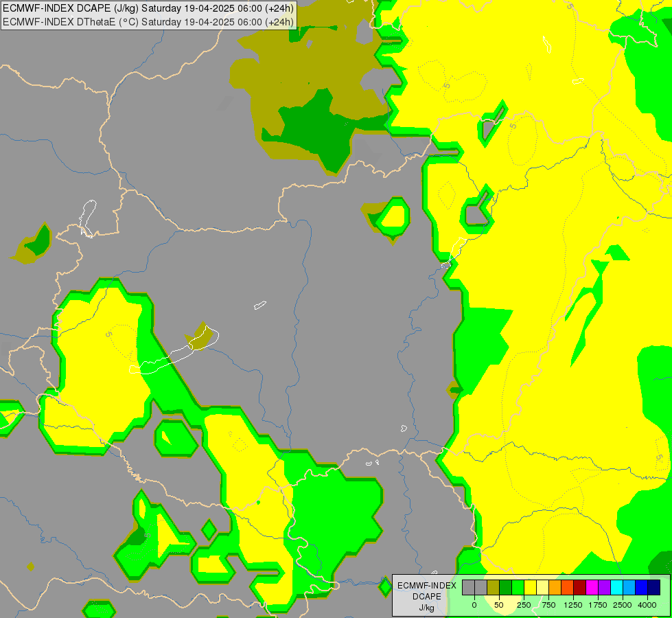Pick the dark red legend swatch
672x618 pixels.
point(580,588)
